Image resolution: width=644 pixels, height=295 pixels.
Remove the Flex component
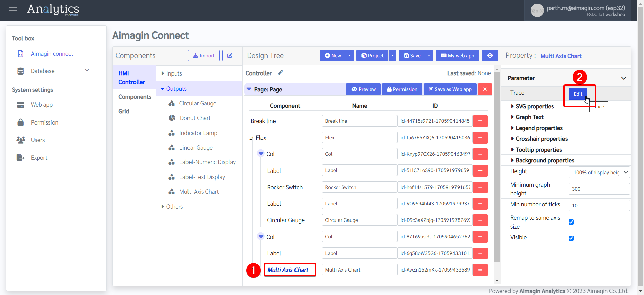[x=480, y=138]
